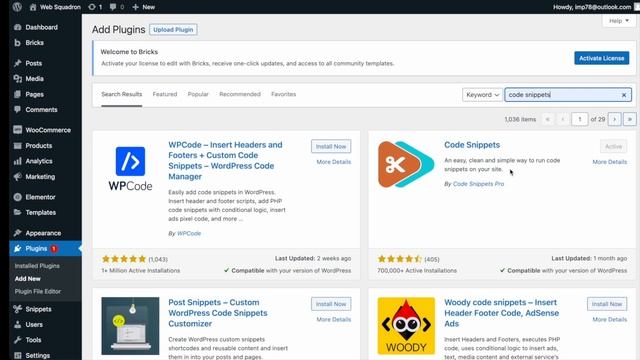Image resolution: width=640 pixels, height=360 pixels.
Task: Install the Woody code snippets plugin
Action: [607, 304]
